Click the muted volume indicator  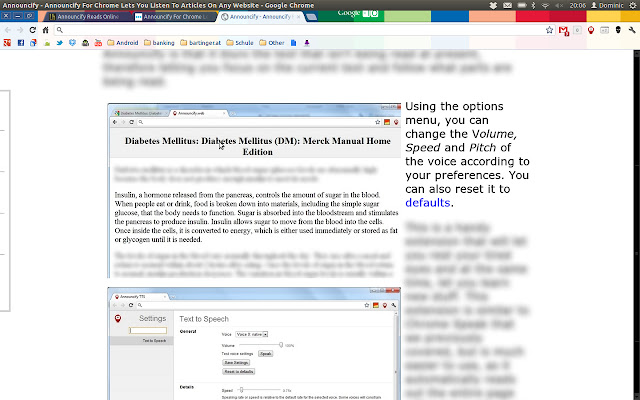pos(559,5)
